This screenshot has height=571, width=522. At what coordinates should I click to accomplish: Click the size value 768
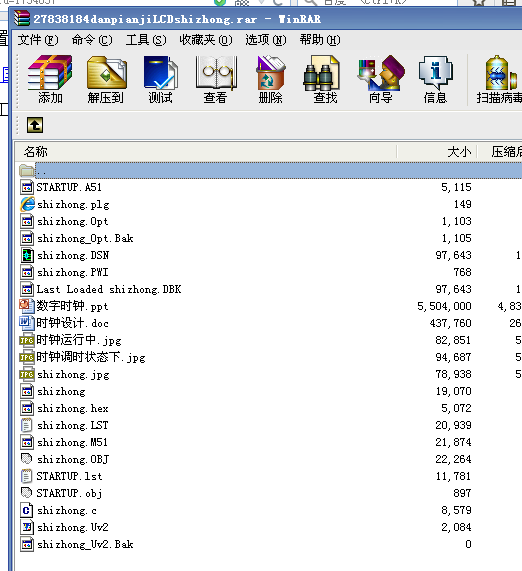463,272
